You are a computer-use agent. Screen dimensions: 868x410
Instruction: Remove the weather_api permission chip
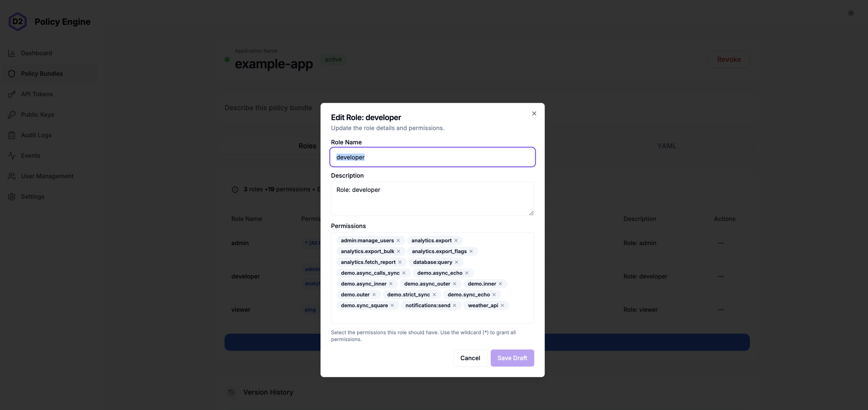[502, 306]
